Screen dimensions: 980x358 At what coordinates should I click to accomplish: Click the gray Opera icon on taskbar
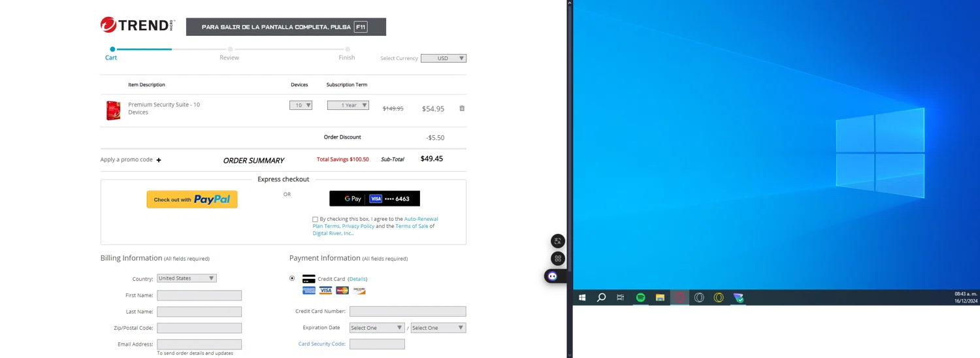[699, 297]
